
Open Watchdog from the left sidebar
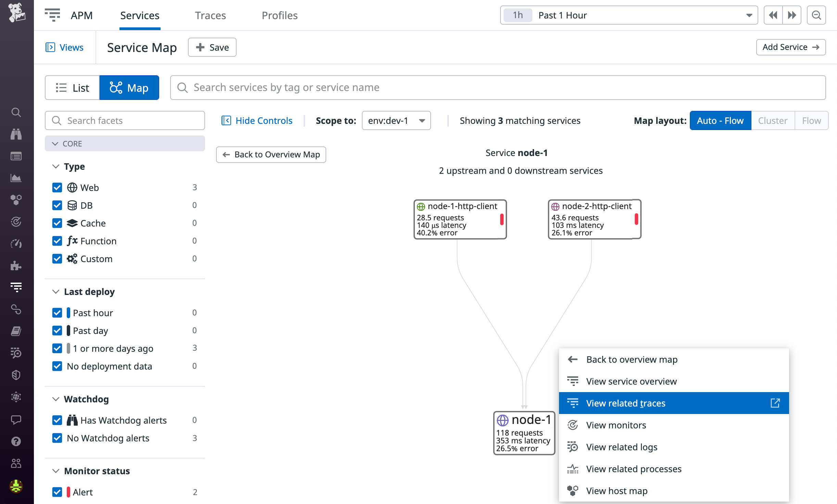coord(16,134)
